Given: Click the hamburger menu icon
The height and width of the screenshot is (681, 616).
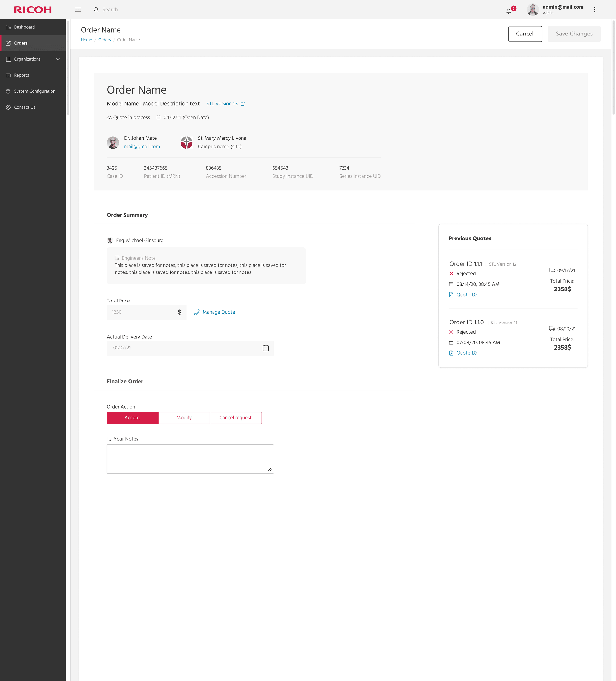Looking at the screenshot, I should pos(78,10).
